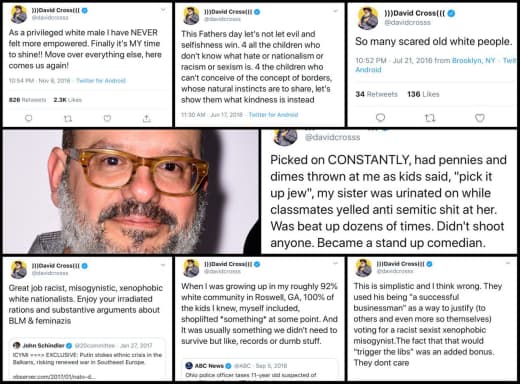
Task: Like the scared old white people tweet
Action: click(x=480, y=118)
